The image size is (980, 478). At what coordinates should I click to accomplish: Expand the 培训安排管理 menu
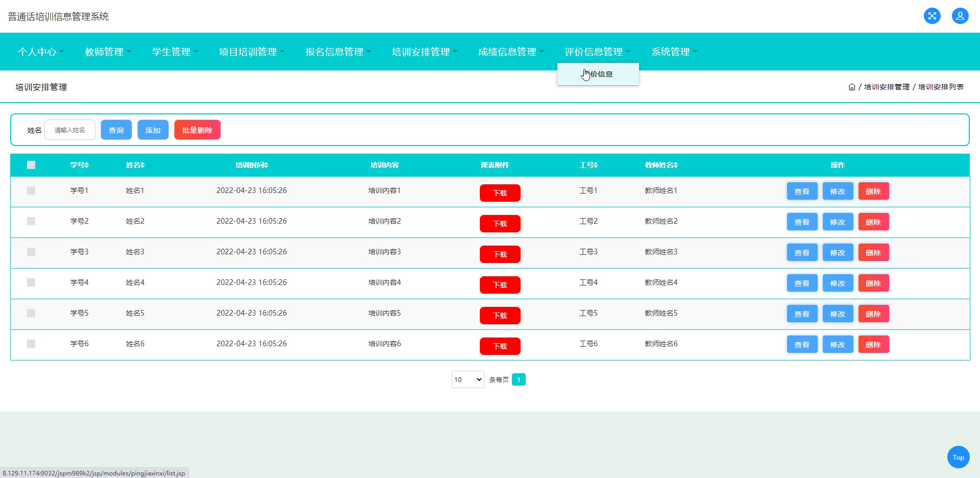[424, 52]
